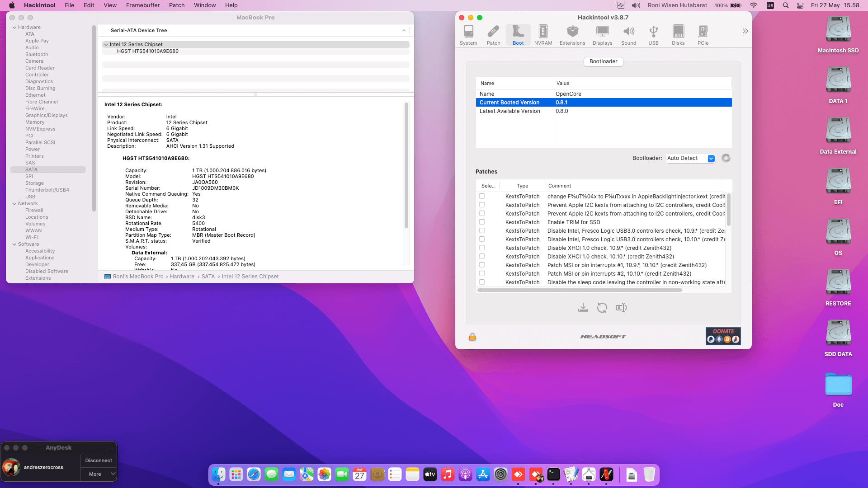Viewport: 868px width, 488px height.
Task: Select Graphics/Displays in the sidebar
Action: pyautogui.click(x=47, y=116)
